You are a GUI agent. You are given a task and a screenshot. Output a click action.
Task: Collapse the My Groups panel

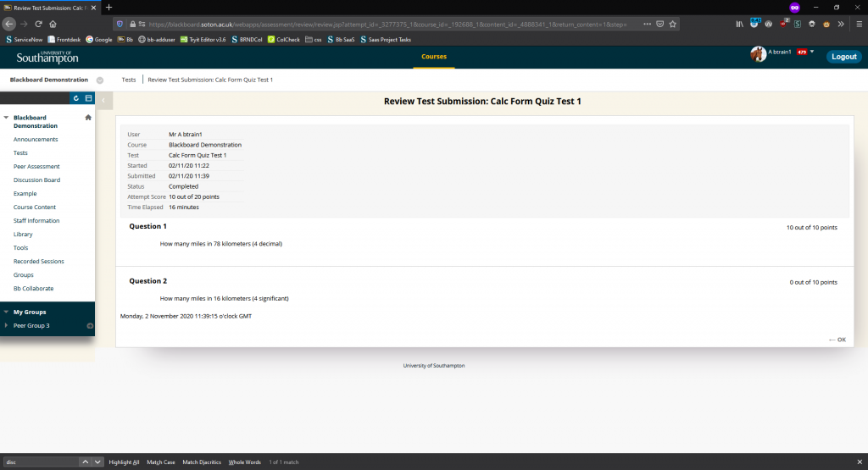point(6,312)
